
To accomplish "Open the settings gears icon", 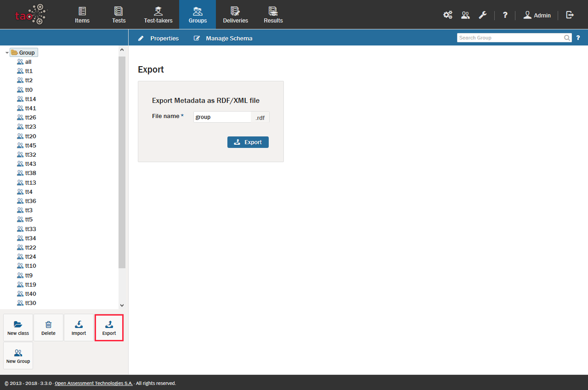I will click(447, 15).
